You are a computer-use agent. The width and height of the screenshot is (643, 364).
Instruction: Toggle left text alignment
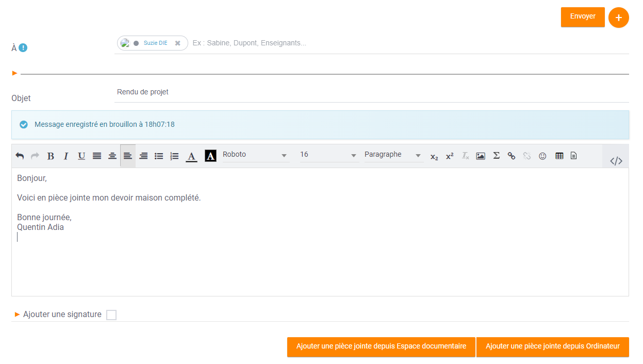[128, 156]
